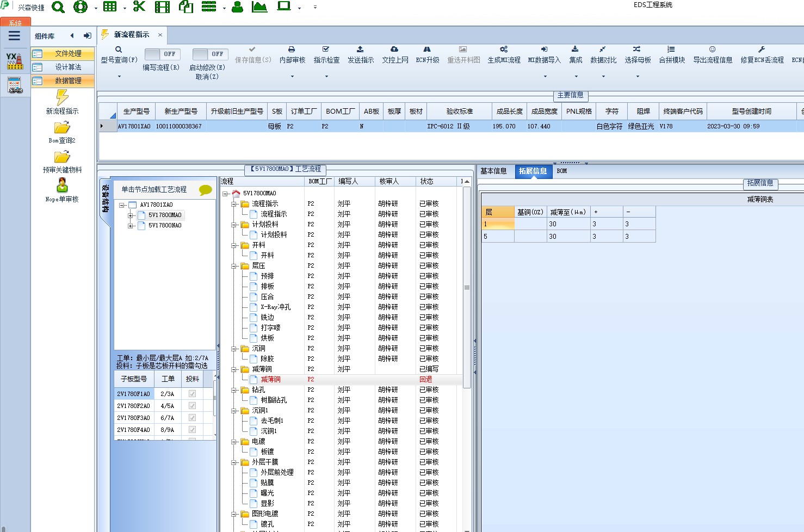Click the list lines icon in top bar
The width and height of the screenshot is (804, 532).
[209, 7]
